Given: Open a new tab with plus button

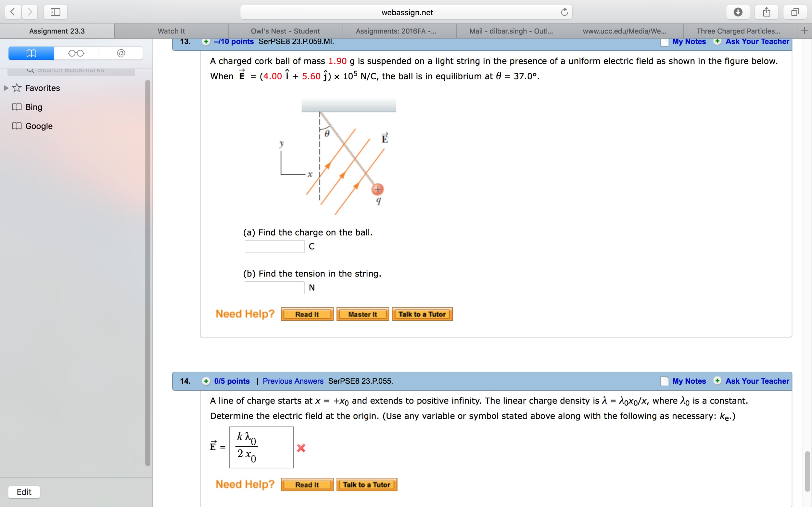Looking at the screenshot, I should pos(804,31).
